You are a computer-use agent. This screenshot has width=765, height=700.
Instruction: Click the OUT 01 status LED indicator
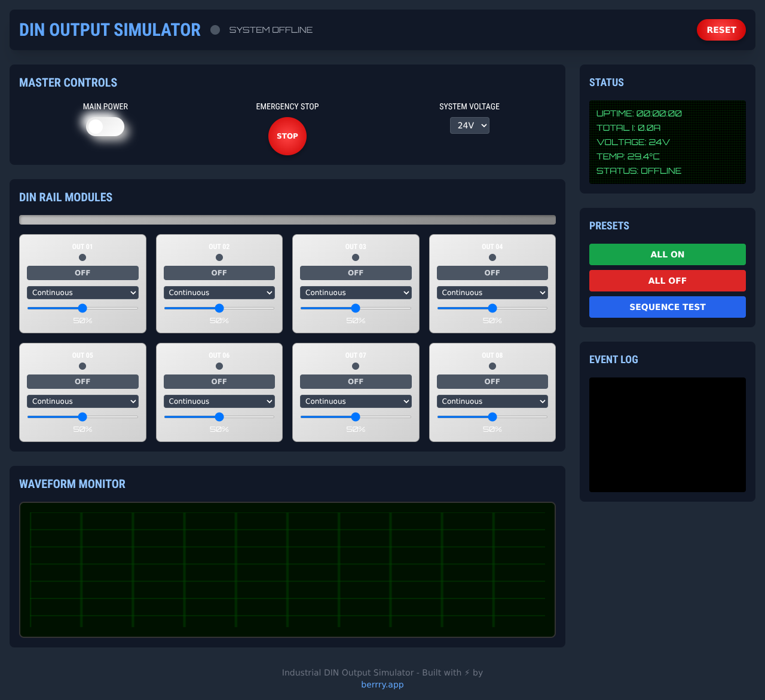click(82, 257)
